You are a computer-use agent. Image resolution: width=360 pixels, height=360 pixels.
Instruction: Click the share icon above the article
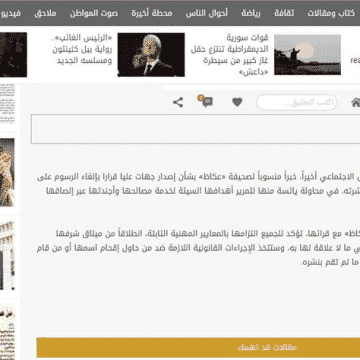(x=178, y=102)
